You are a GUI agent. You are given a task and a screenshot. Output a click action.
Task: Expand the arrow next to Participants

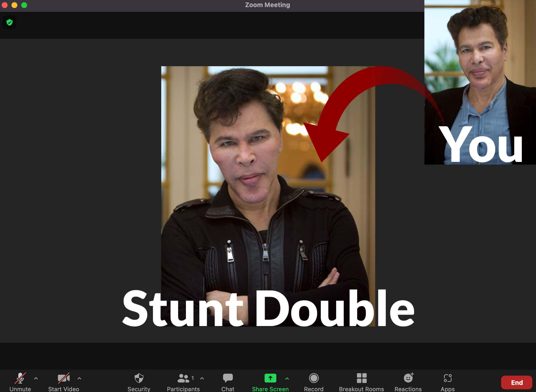pyautogui.click(x=202, y=379)
